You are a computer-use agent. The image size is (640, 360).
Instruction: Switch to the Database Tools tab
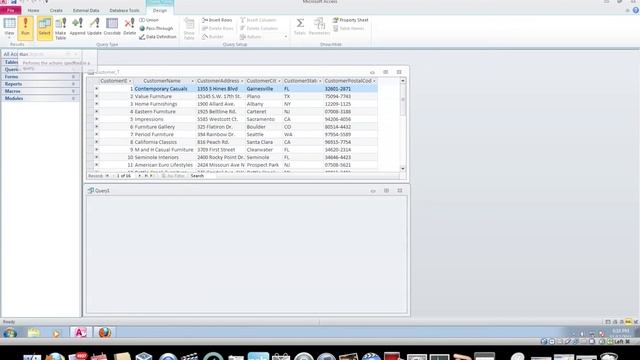click(x=124, y=10)
